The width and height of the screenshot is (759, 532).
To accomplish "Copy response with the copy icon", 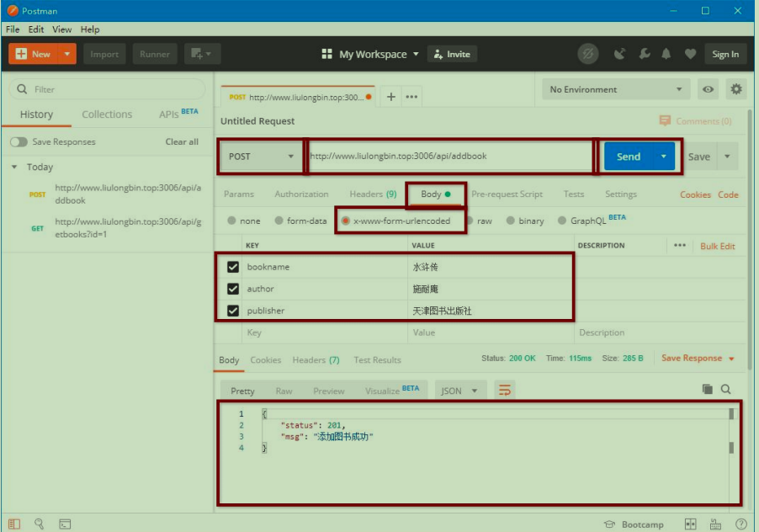I will pos(707,389).
